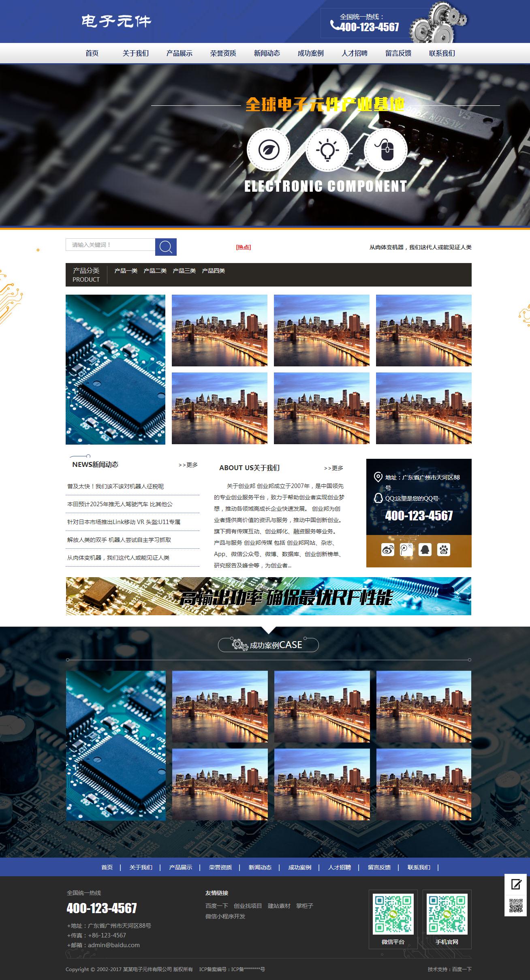
Task: Open news item 本田预计2025年推无人驾驶汽车
Action: (120, 504)
